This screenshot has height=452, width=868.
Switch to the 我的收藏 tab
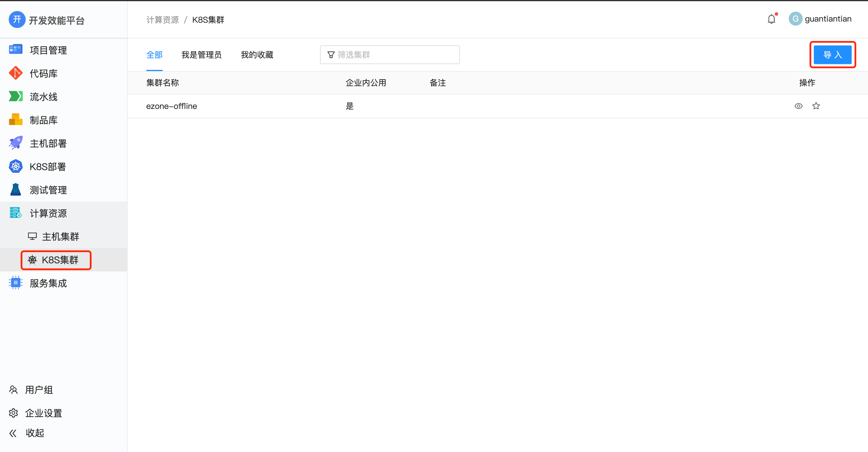click(257, 55)
